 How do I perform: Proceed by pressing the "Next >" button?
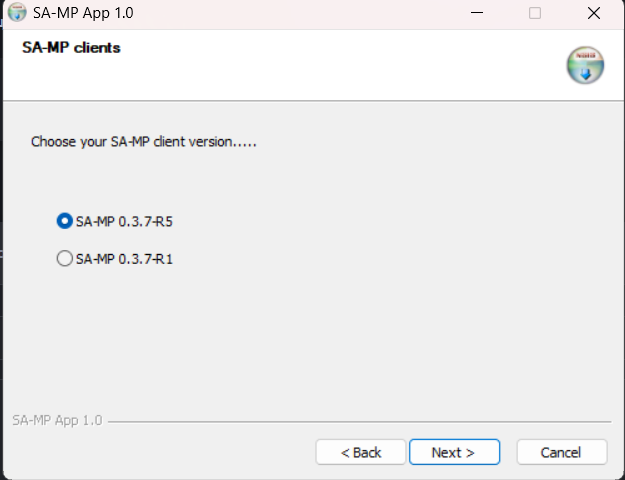454,452
